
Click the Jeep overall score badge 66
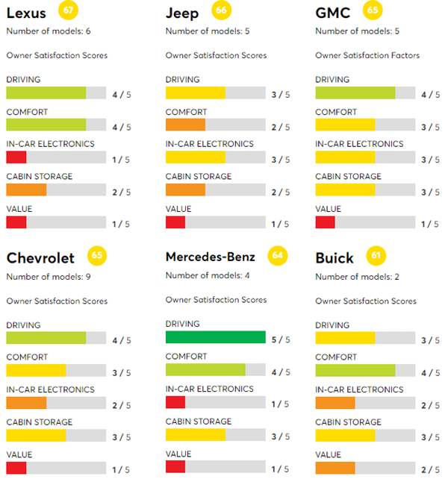click(221, 10)
